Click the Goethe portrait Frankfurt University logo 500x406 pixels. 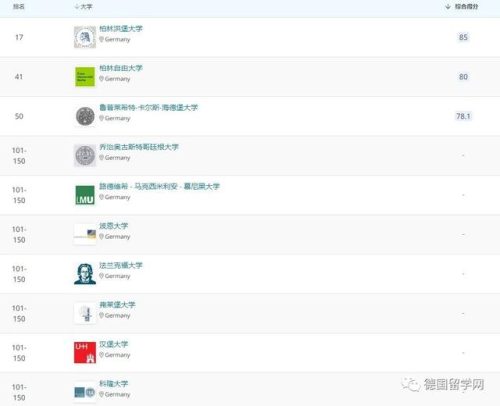pos(85,274)
